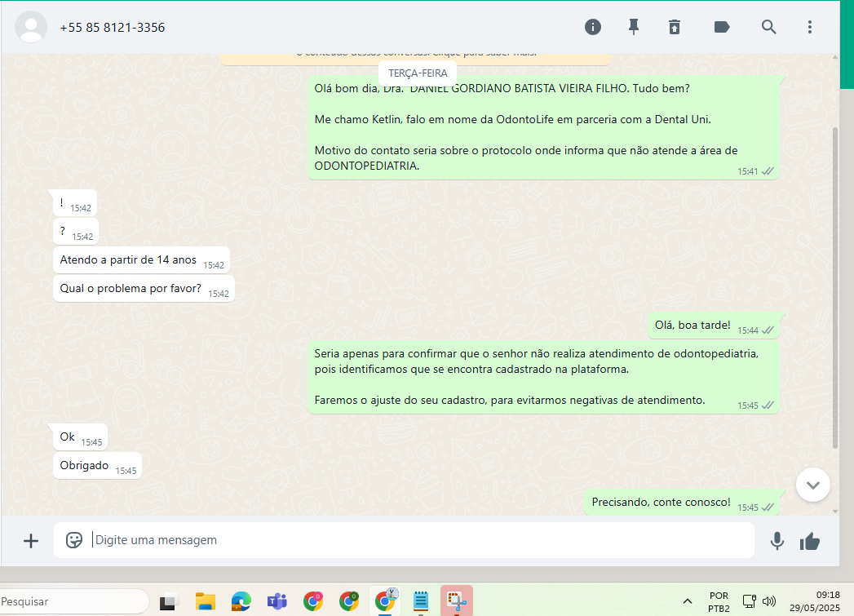Open labels with the tag icon
This screenshot has width=854, height=616.
(x=722, y=27)
